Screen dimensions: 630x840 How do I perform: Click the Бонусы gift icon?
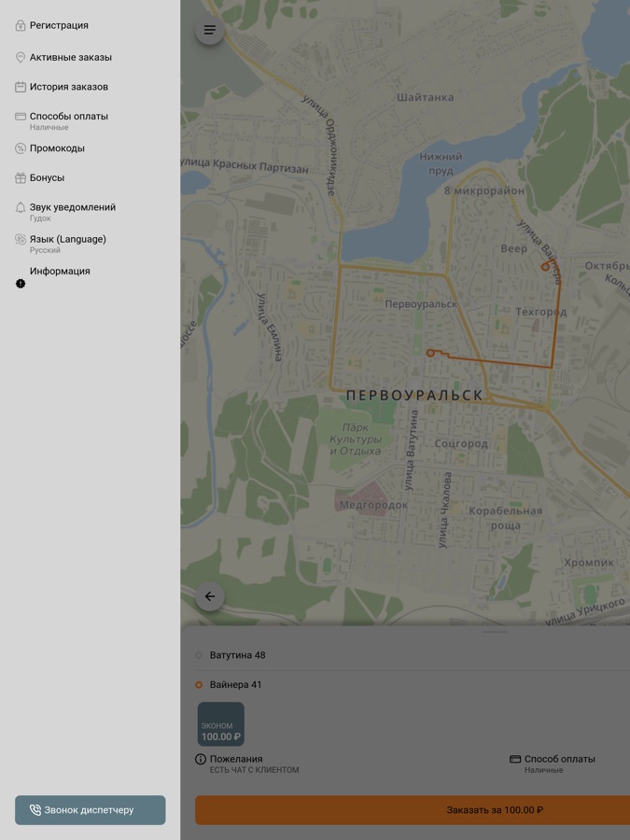click(x=21, y=178)
